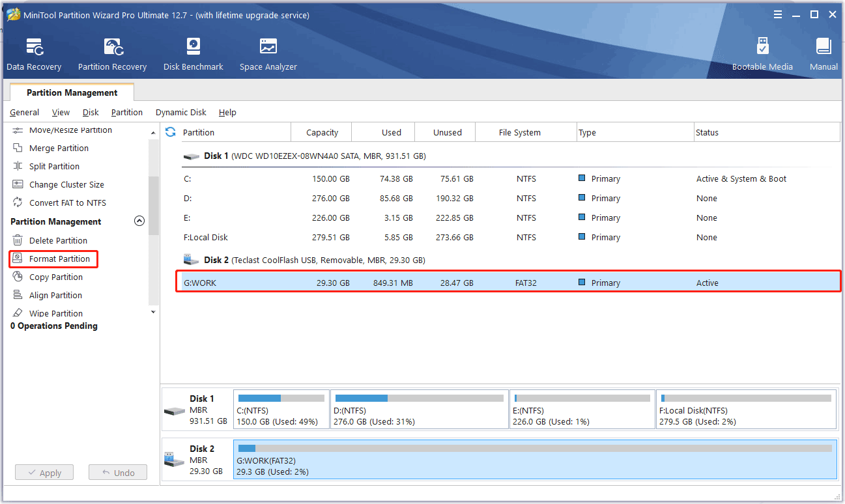The width and height of the screenshot is (845, 504).
Task: Open the General menu
Action: [x=24, y=112]
